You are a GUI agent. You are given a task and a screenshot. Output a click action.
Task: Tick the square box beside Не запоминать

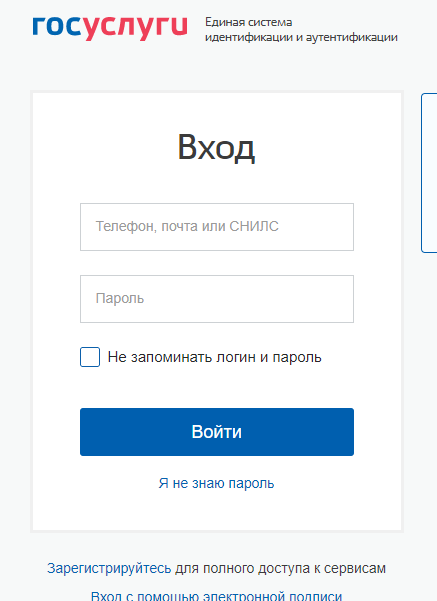pos(90,357)
